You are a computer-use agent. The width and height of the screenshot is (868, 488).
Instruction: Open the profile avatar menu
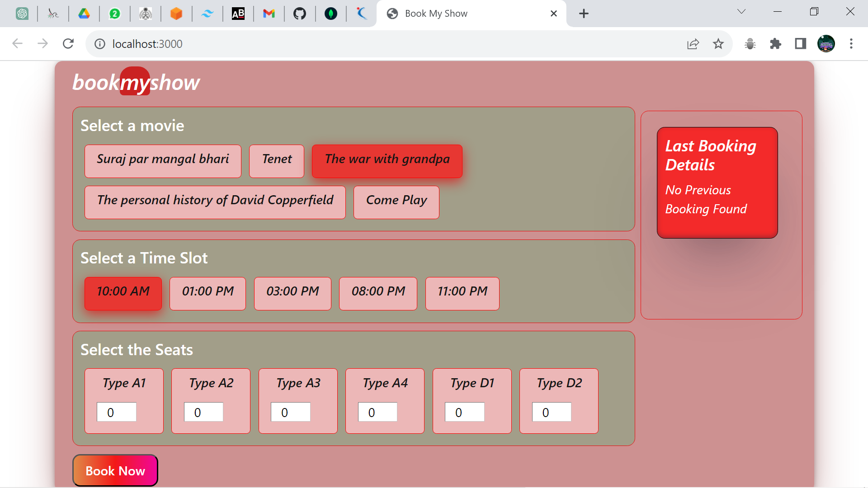[826, 44]
